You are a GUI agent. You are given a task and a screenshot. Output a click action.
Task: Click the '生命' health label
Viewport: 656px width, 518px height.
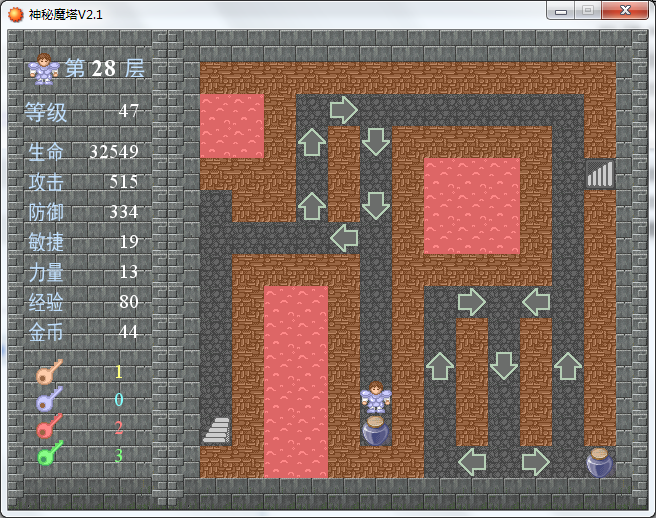46,151
